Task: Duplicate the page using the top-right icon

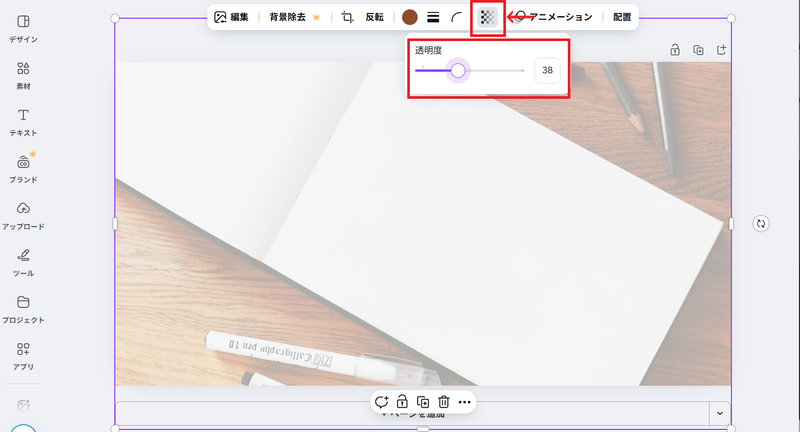Action: tap(698, 49)
